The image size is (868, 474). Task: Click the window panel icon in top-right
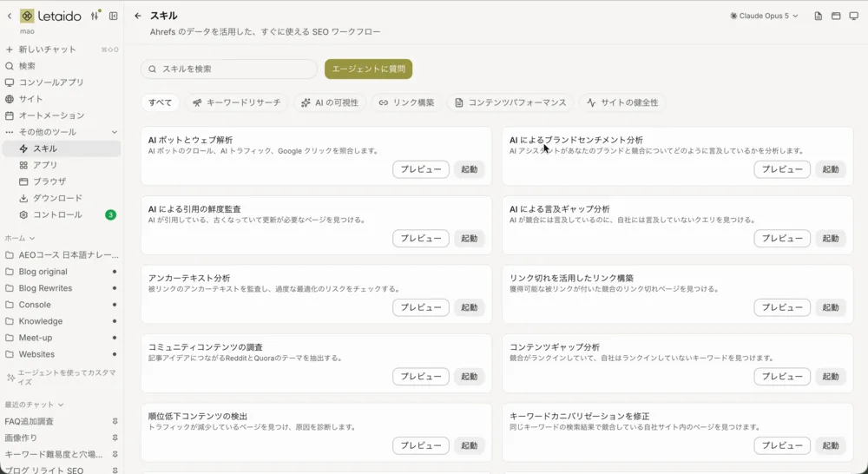(836, 16)
